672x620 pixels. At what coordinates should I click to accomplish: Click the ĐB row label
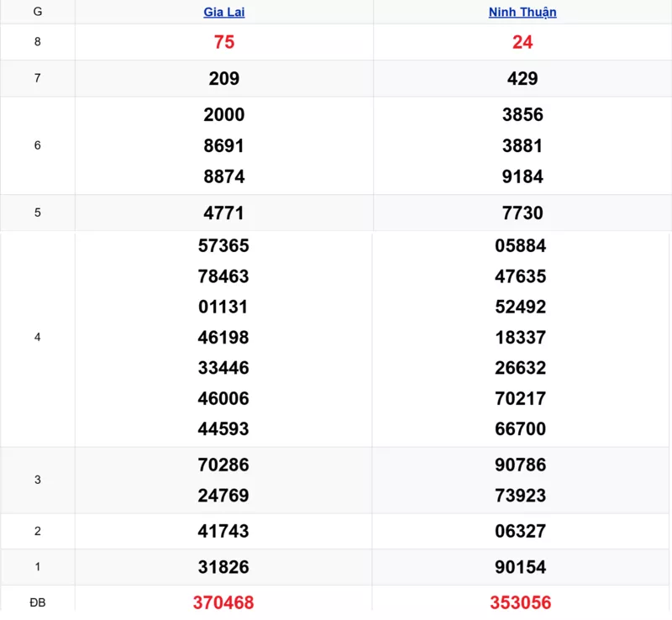point(37,602)
